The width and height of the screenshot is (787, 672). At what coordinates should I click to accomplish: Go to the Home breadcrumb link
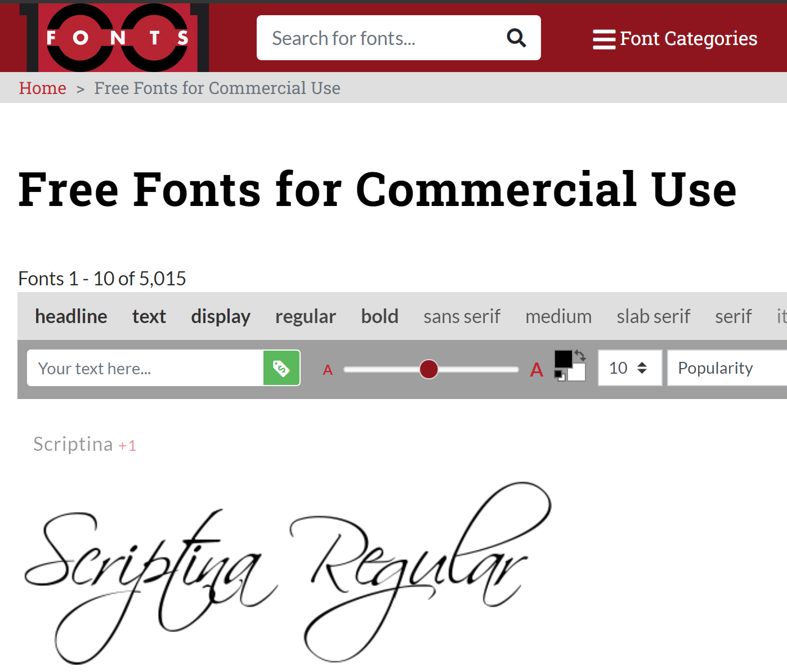click(43, 88)
